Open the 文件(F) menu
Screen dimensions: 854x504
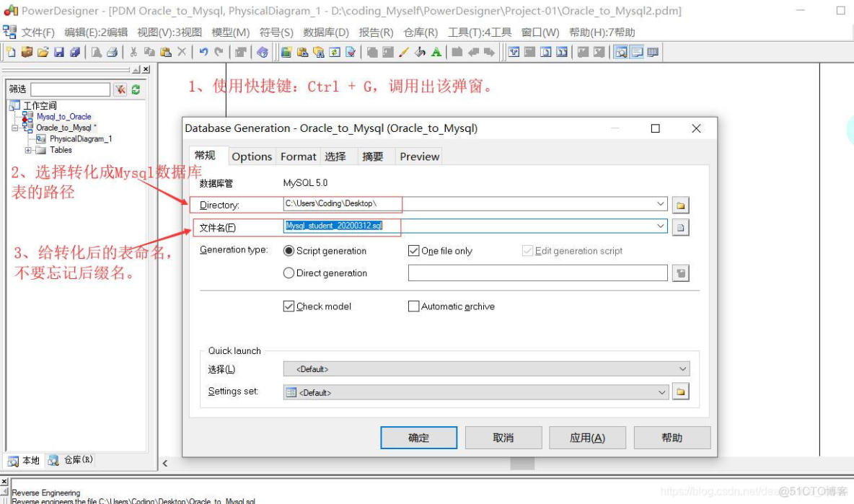pyautogui.click(x=38, y=32)
